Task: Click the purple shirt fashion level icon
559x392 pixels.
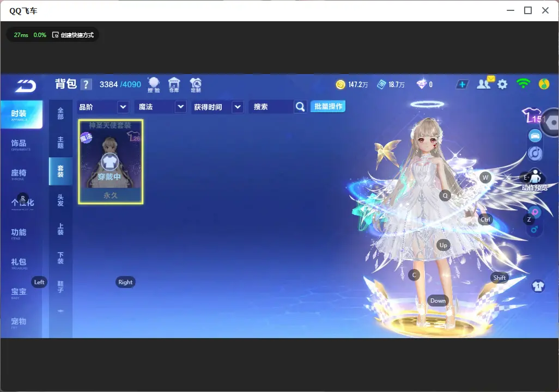Action: 532,115
